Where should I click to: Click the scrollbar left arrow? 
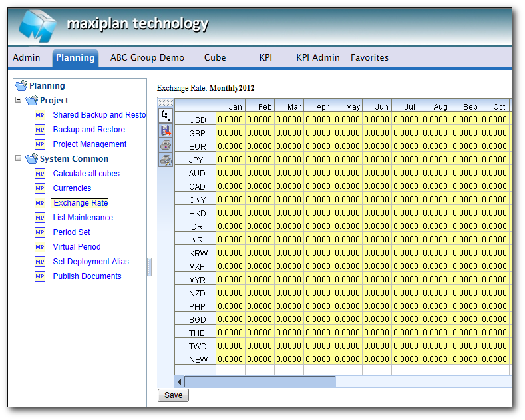(x=180, y=381)
